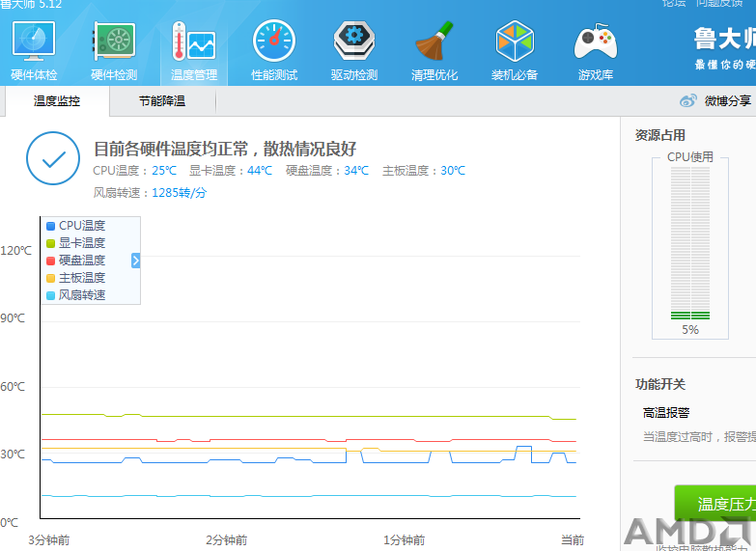
Task: Toggle the 硬盘温度 red legend swatch
Action: tap(50, 261)
